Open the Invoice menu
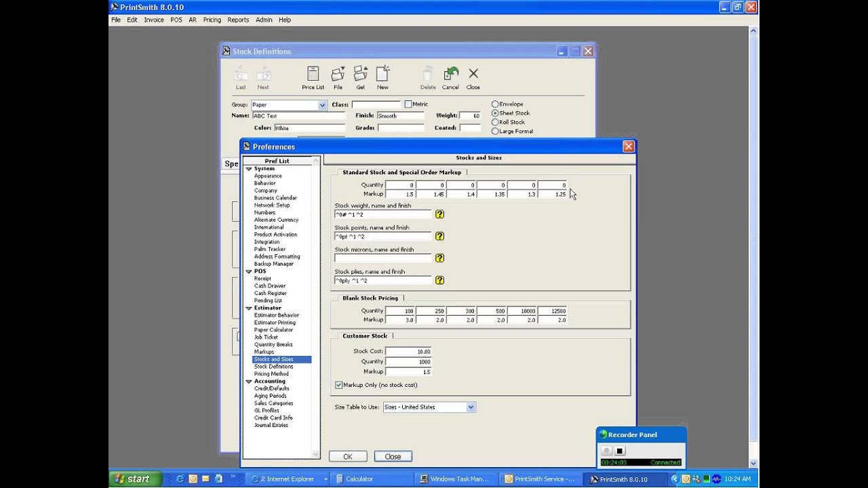868x488 pixels. tap(154, 20)
